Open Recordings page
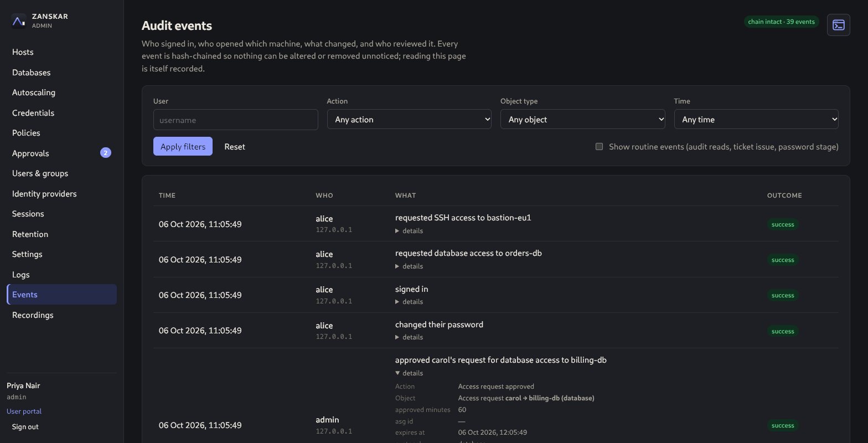The image size is (868, 443). (x=61, y=315)
